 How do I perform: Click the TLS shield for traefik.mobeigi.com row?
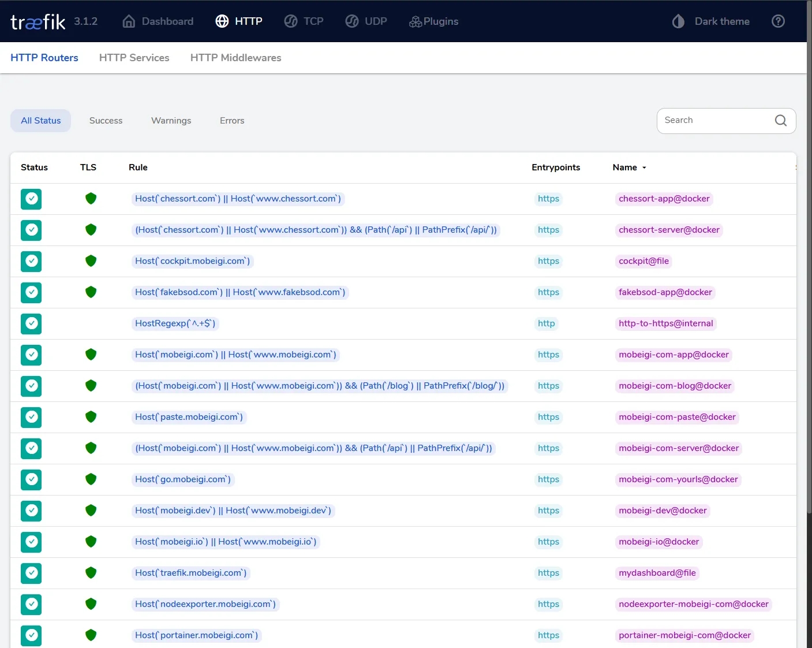coord(91,573)
